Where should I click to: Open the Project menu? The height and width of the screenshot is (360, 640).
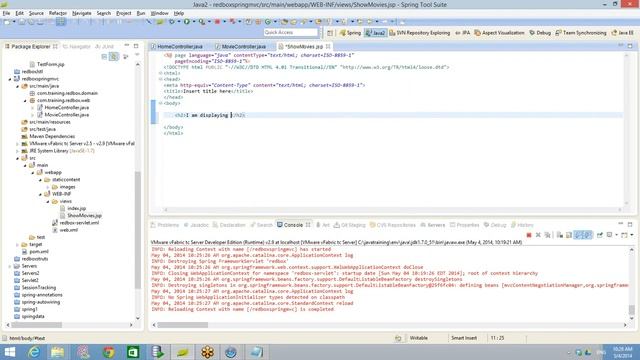tap(124, 13)
